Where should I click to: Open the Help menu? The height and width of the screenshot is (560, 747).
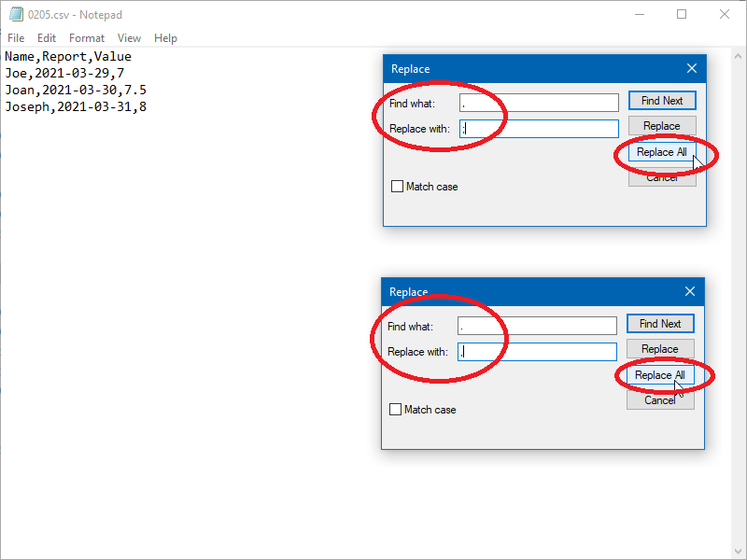(x=165, y=38)
